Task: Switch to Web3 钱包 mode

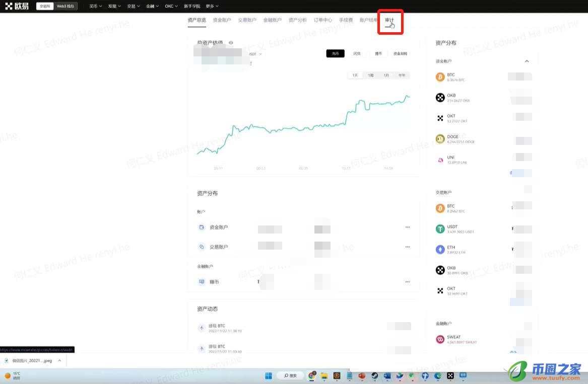Action: pos(66,6)
